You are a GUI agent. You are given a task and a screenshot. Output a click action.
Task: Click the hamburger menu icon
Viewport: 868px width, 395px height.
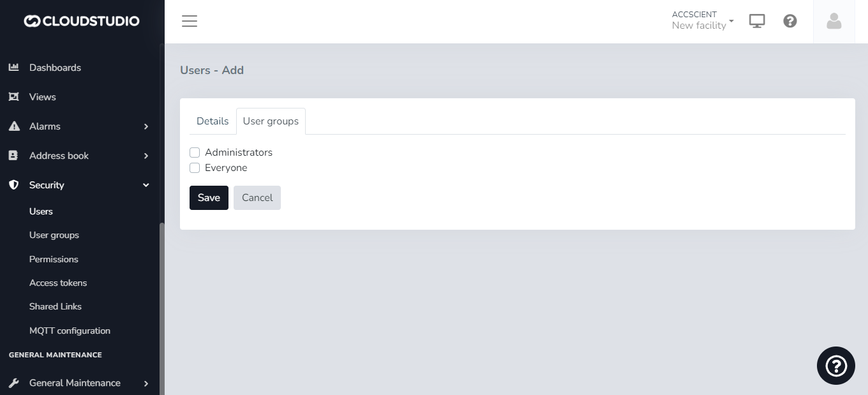(190, 21)
